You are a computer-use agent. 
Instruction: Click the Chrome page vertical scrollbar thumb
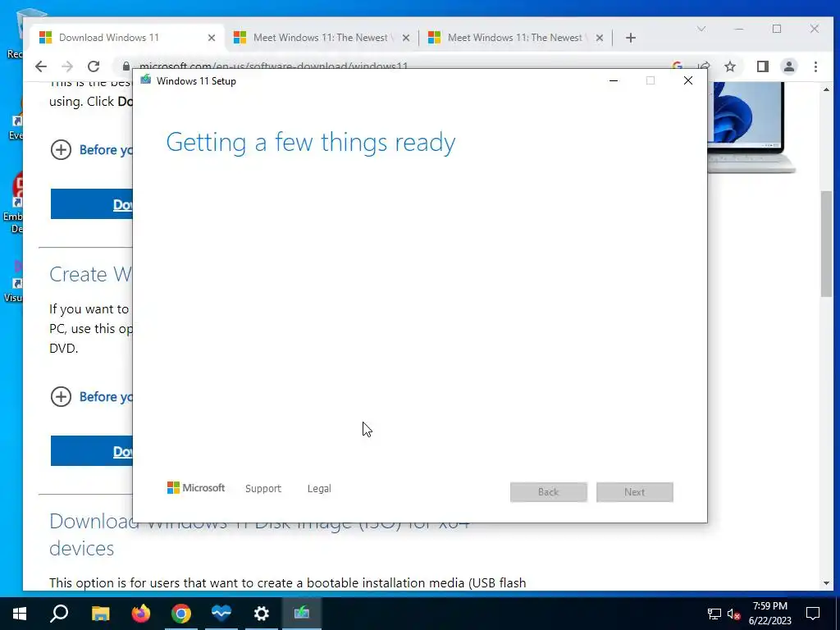[x=826, y=244]
